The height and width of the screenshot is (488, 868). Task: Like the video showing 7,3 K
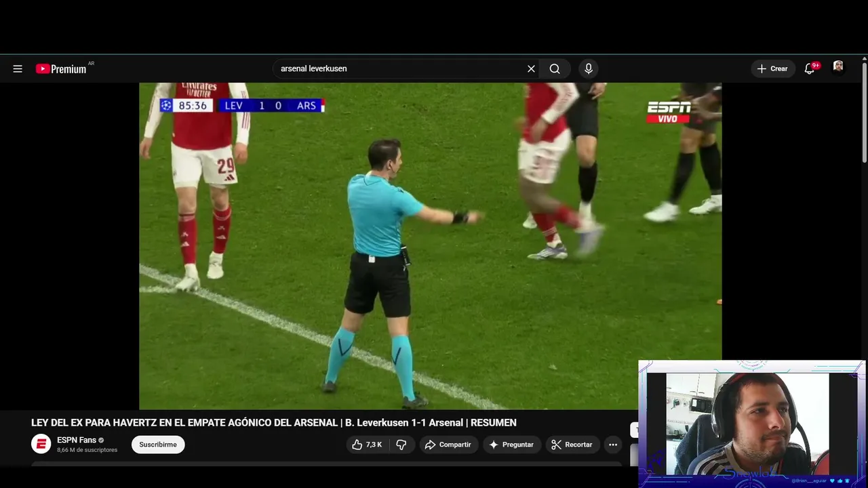click(367, 445)
